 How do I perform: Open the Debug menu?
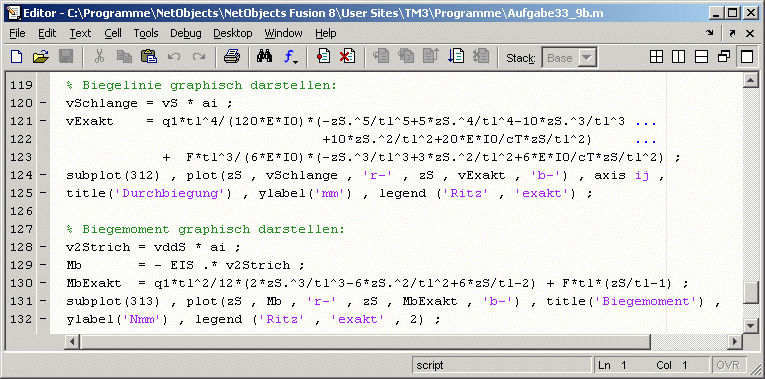pos(185,33)
